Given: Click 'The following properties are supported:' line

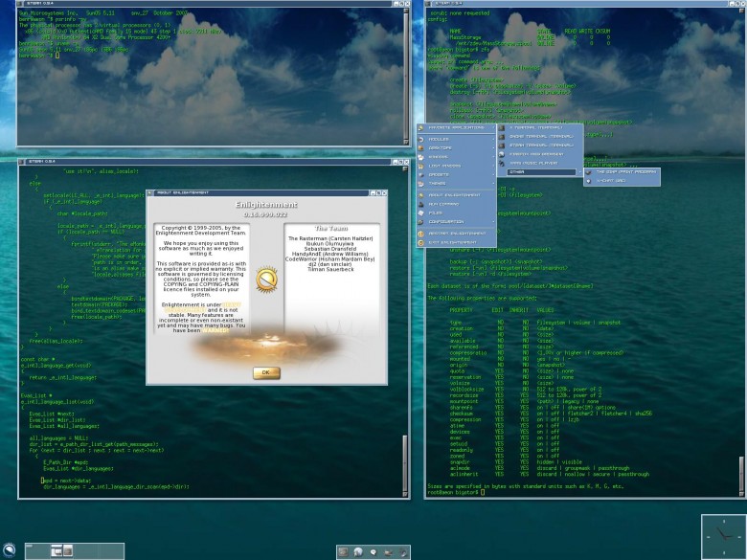Looking at the screenshot, I should point(482,298).
